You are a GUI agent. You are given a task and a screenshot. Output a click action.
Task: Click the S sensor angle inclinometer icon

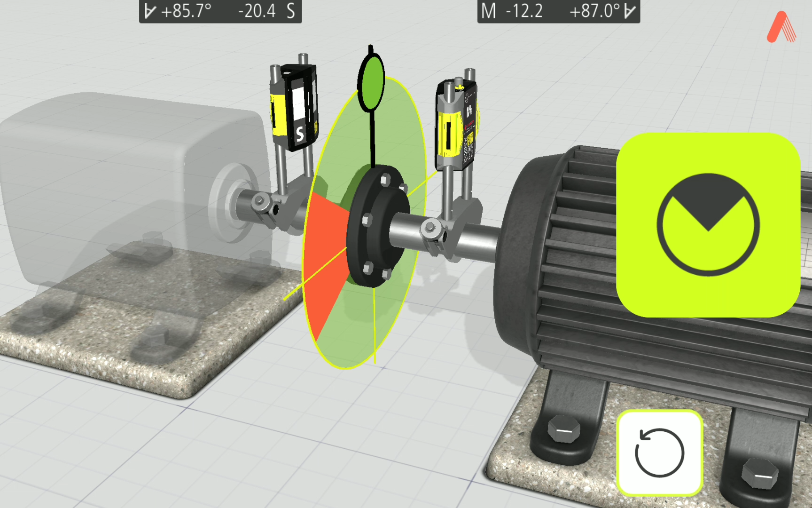150,11
